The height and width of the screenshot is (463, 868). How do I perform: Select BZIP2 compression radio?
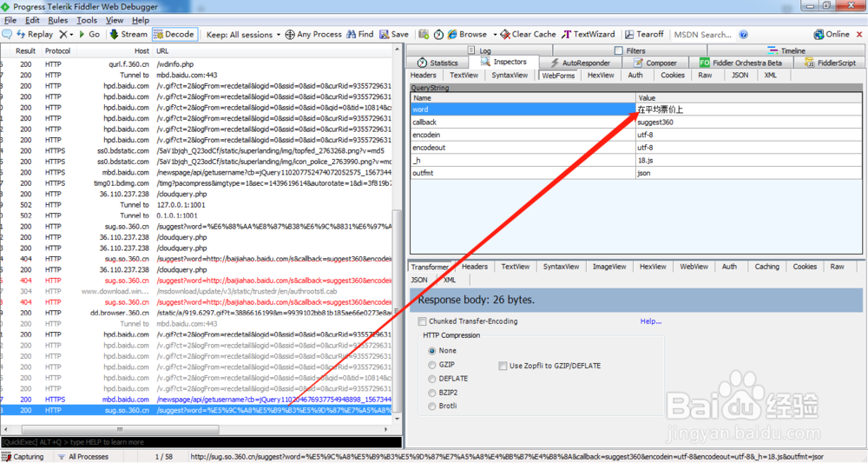pyautogui.click(x=431, y=393)
